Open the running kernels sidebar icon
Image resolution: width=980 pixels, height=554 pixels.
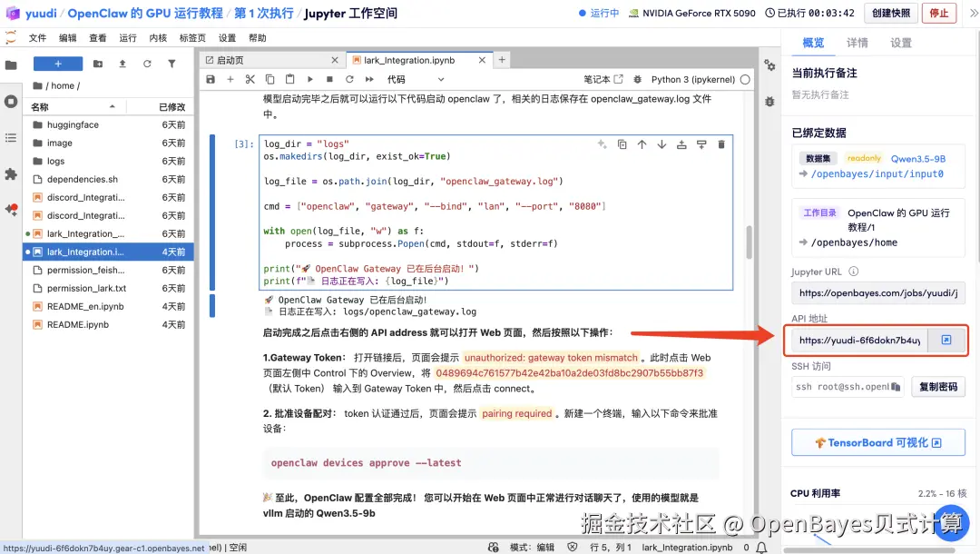11,102
